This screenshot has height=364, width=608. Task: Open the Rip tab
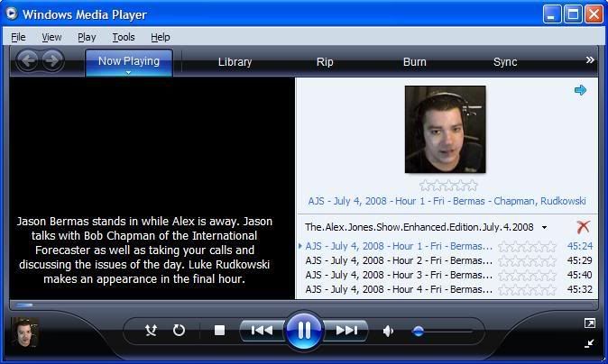pos(325,62)
